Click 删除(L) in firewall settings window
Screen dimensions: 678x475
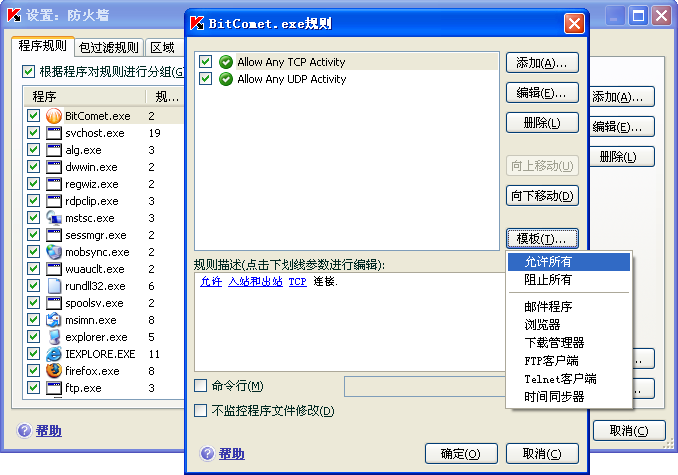click(622, 156)
